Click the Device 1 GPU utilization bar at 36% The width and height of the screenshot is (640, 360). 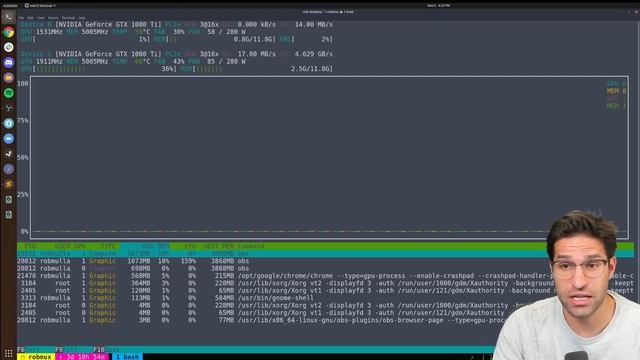[98, 69]
